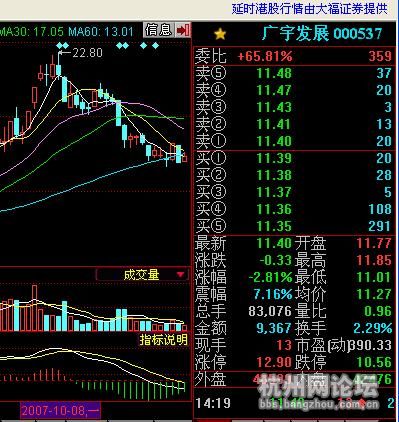
Task: Select sell-two price 11.41
Action: click(274, 124)
